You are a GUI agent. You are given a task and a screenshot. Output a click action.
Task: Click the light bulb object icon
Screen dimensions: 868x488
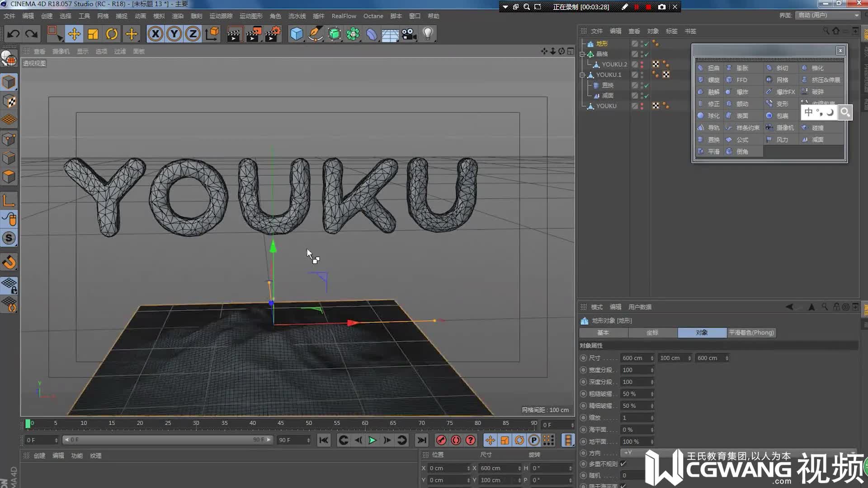point(428,34)
